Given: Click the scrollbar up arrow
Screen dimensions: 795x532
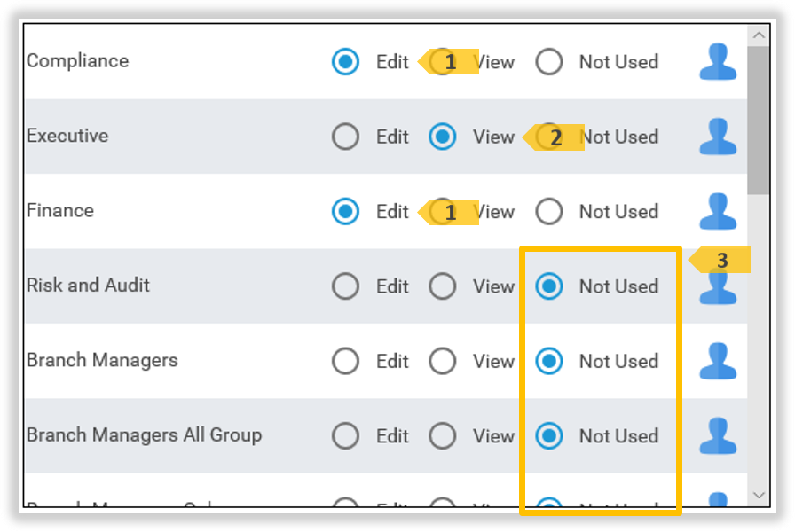Looking at the screenshot, I should point(758,35).
